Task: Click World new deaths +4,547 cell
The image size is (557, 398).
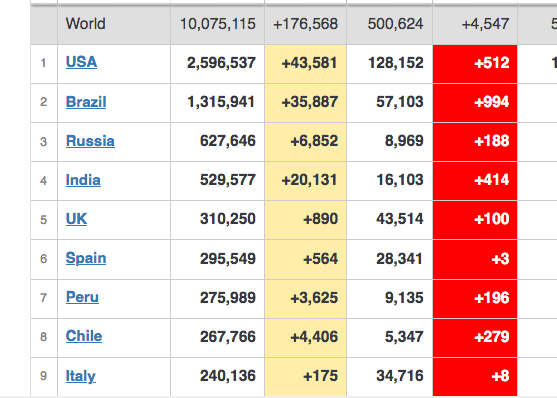Action: pyautogui.click(x=475, y=24)
